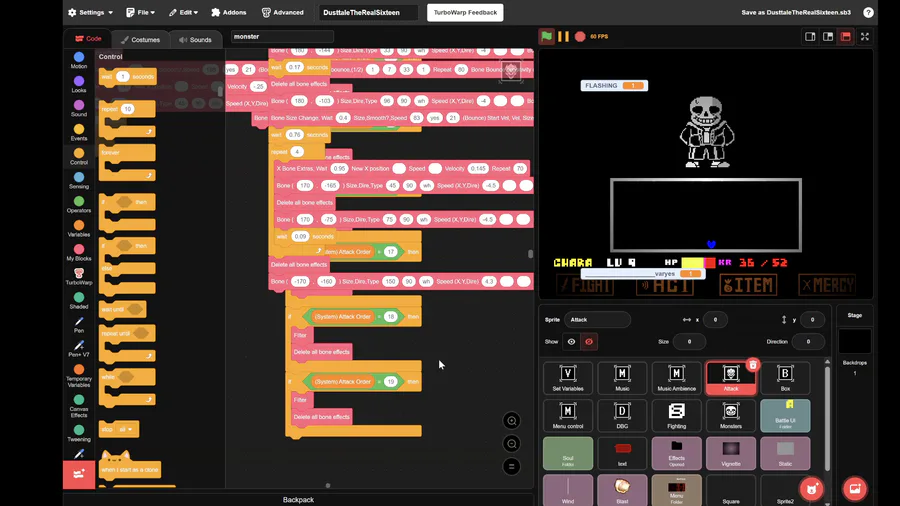This screenshot has height=506, width=900.
Task: Click the choose a backdrop button
Action: (855, 489)
